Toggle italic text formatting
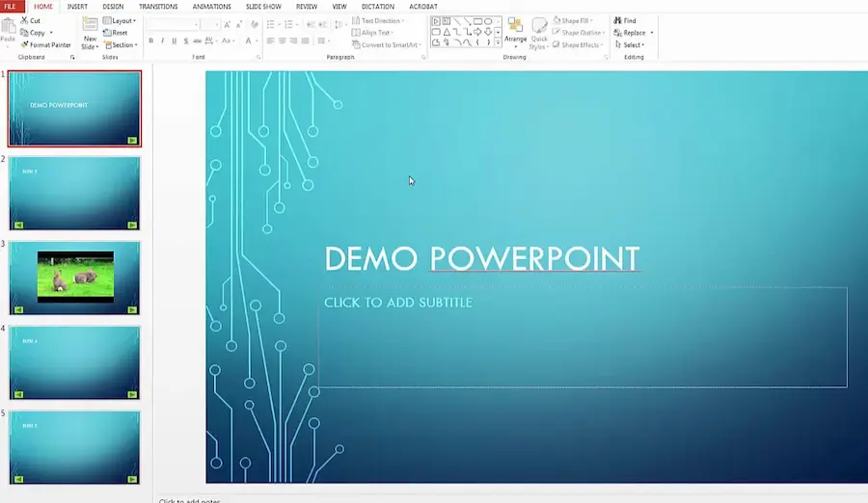 pyautogui.click(x=162, y=40)
